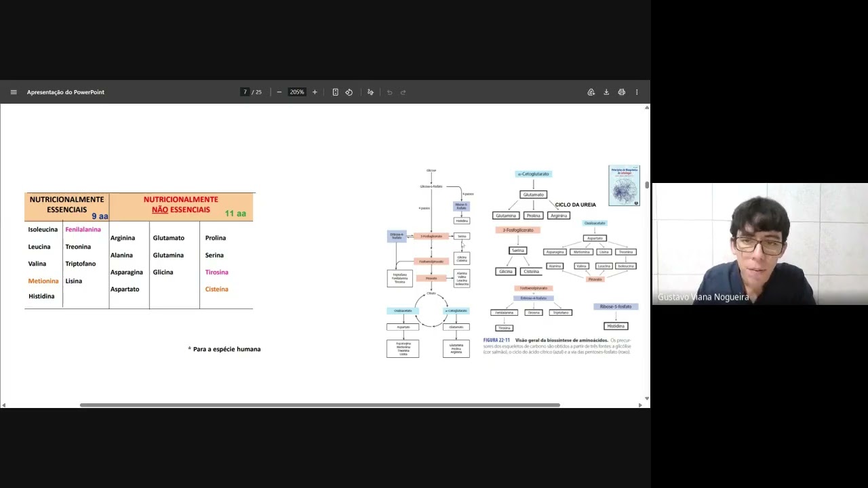Open the PDF viewer more actions menu
The height and width of the screenshot is (488, 868).
[x=637, y=92]
